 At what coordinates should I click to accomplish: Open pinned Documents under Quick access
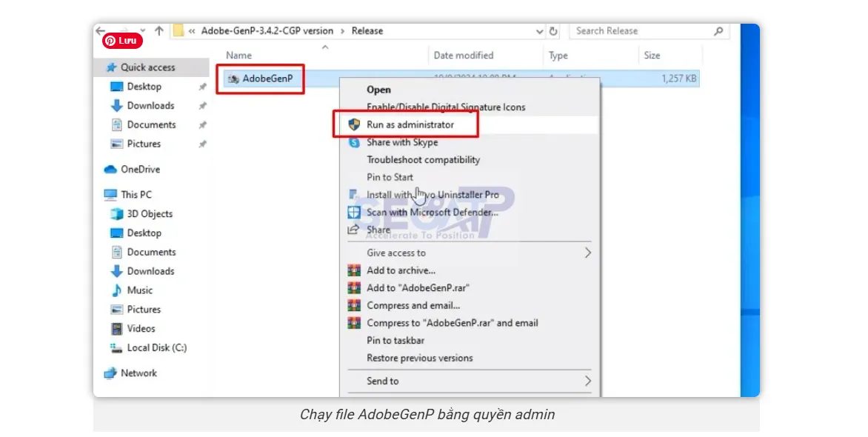(x=151, y=124)
